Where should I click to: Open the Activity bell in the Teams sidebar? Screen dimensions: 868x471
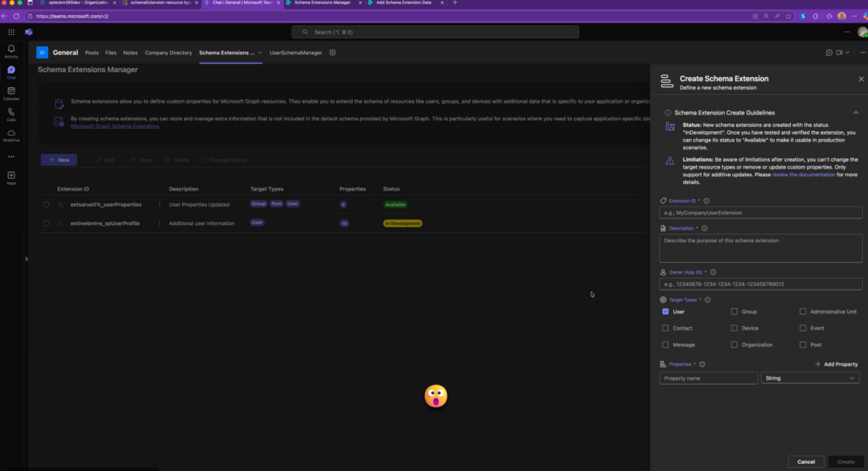pyautogui.click(x=11, y=51)
